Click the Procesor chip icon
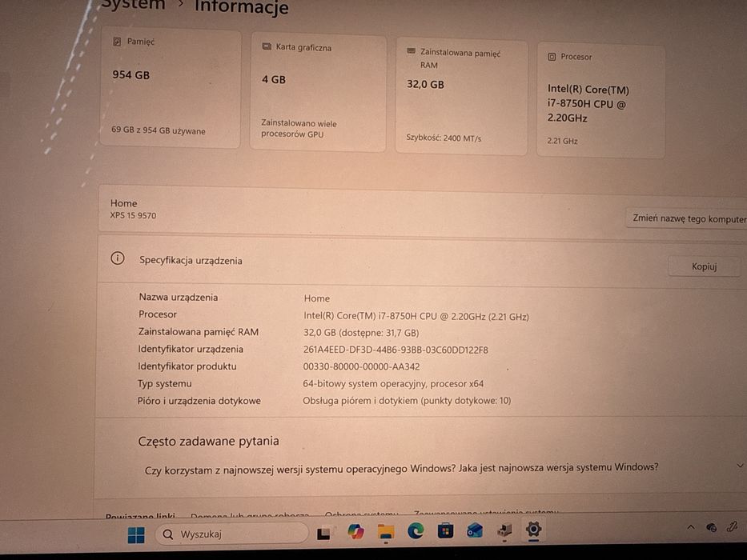 (x=552, y=57)
